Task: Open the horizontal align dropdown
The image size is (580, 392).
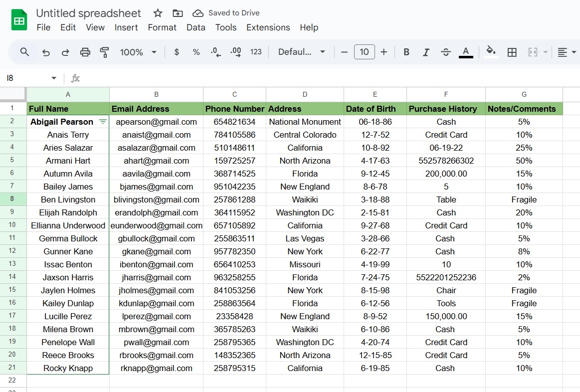Action: pos(567,52)
